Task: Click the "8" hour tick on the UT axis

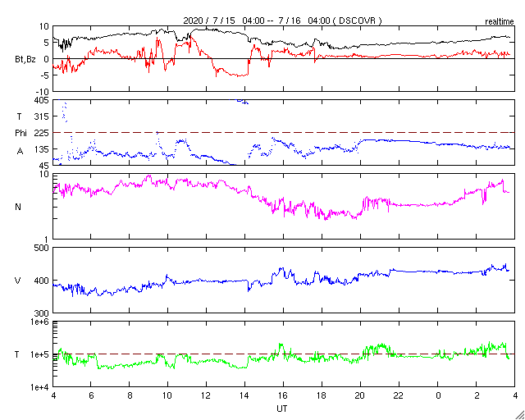Action: (130, 395)
